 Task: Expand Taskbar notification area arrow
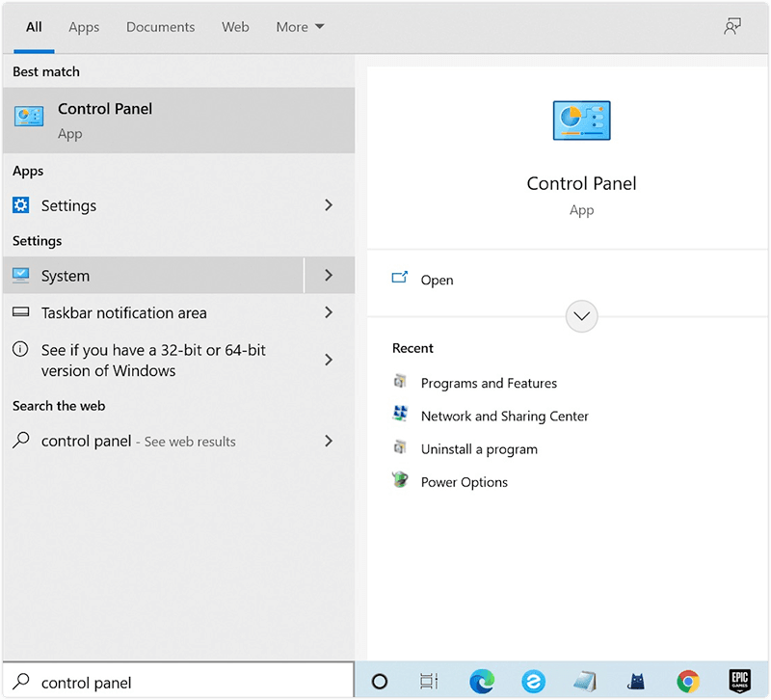click(x=329, y=311)
